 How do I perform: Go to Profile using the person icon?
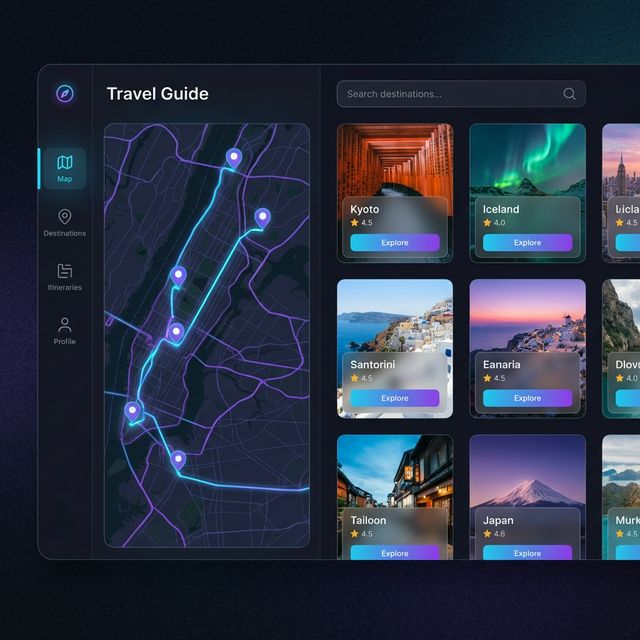64,325
